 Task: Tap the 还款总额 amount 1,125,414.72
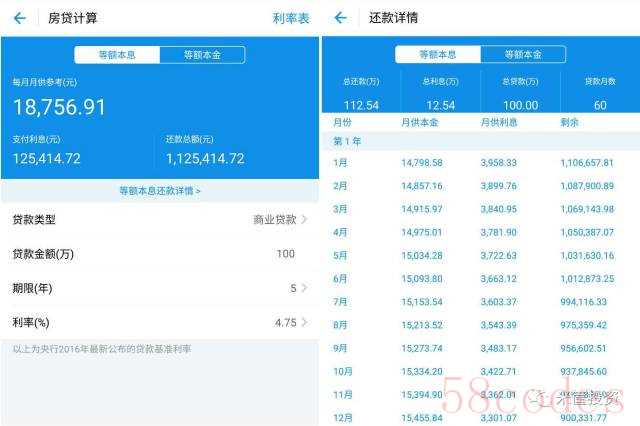(205, 158)
